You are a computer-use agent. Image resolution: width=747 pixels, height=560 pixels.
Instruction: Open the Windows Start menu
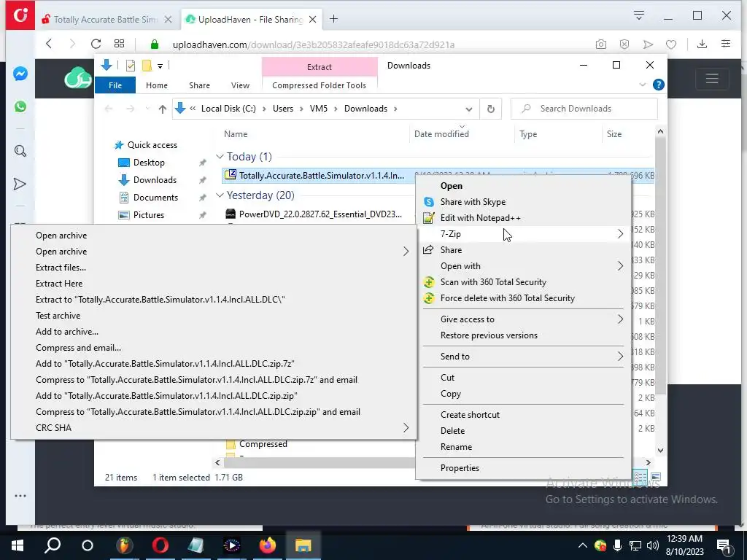[x=18, y=545]
